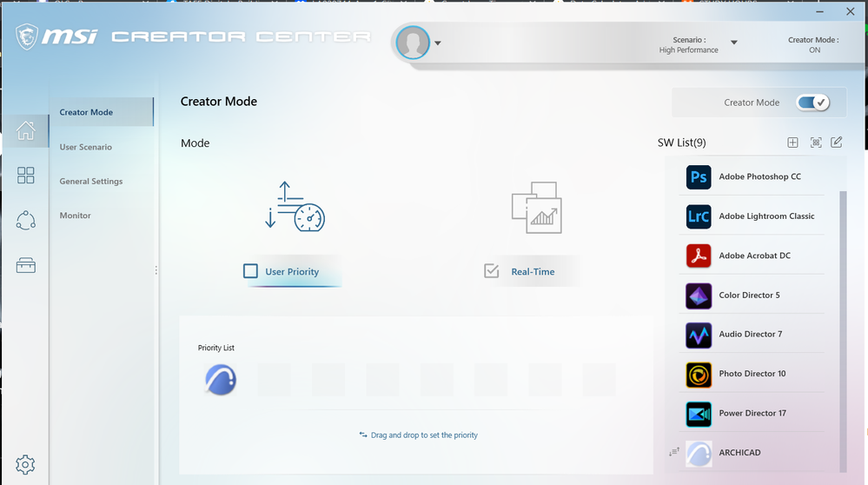Click the 'Creator Mode : ON' status

[813, 45]
